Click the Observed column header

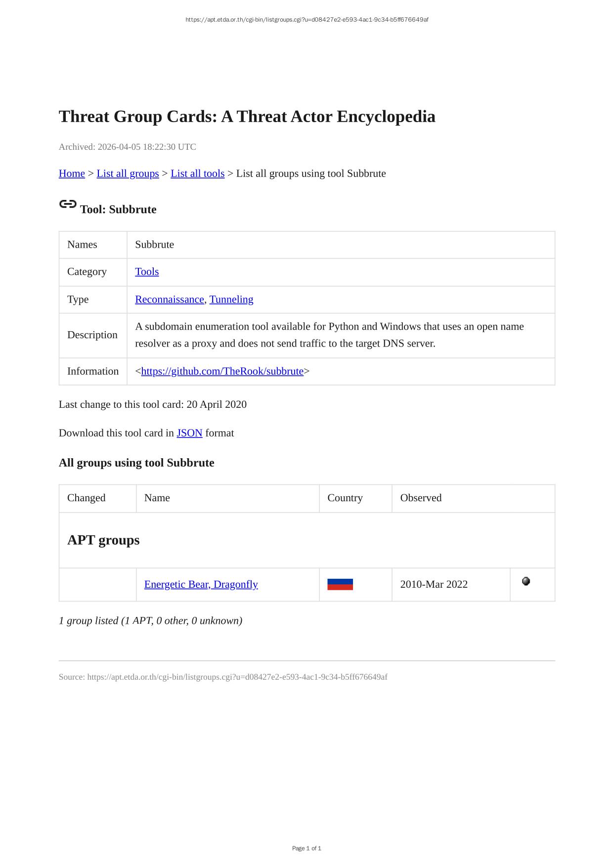[421, 498]
